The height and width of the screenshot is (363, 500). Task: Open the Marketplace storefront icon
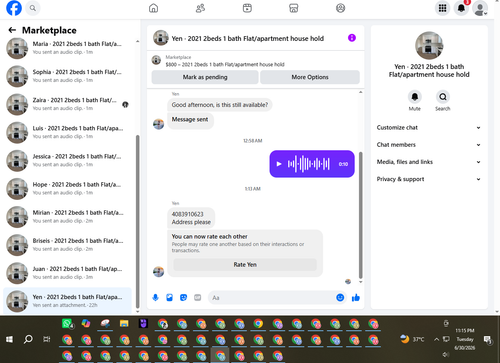tap(294, 8)
